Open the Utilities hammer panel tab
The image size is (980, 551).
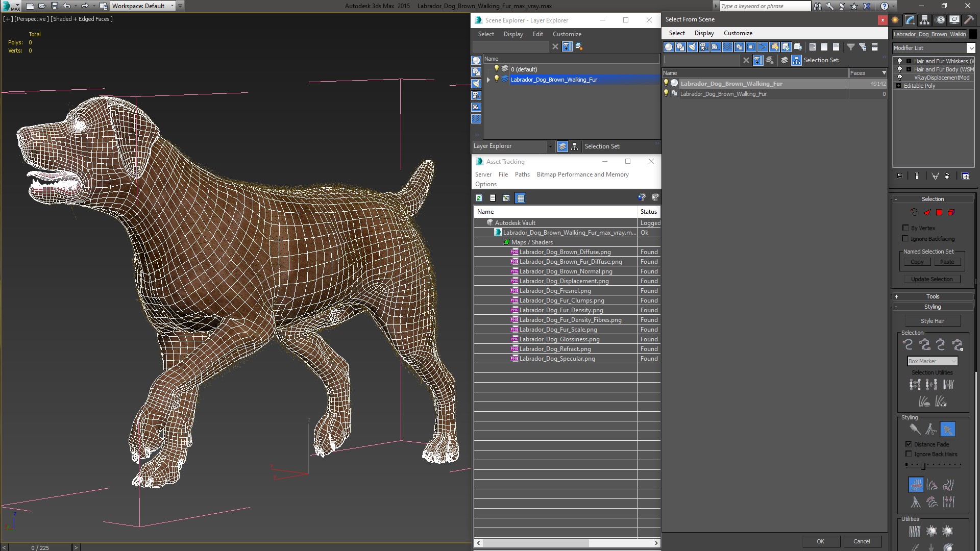coord(969,20)
